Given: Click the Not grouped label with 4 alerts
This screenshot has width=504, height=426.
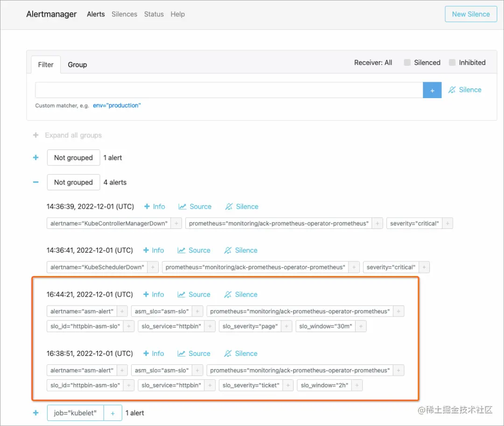Looking at the screenshot, I should pyautogui.click(x=74, y=183).
